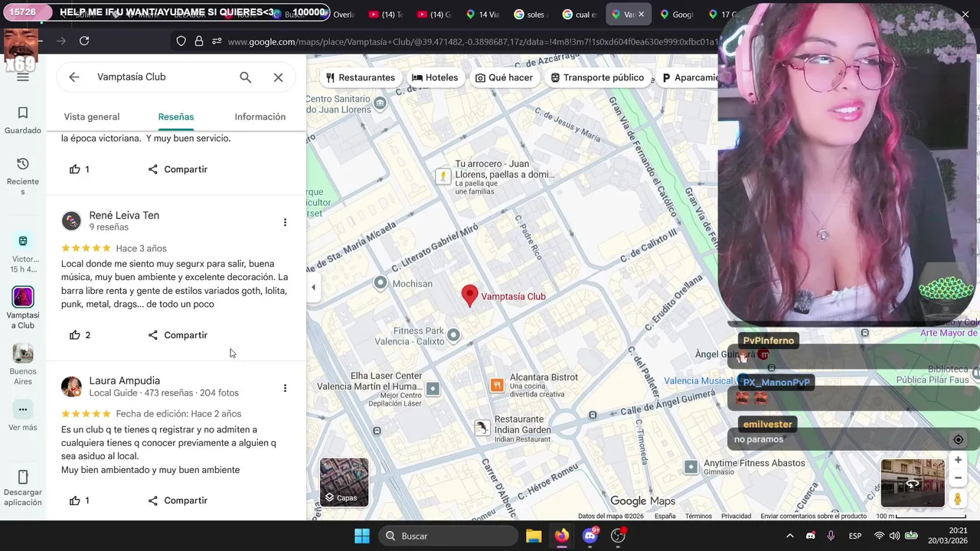This screenshot has height=551, width=980.
Task: Open Laura Ampudia's profile name
Action: [x=125, y=381]
